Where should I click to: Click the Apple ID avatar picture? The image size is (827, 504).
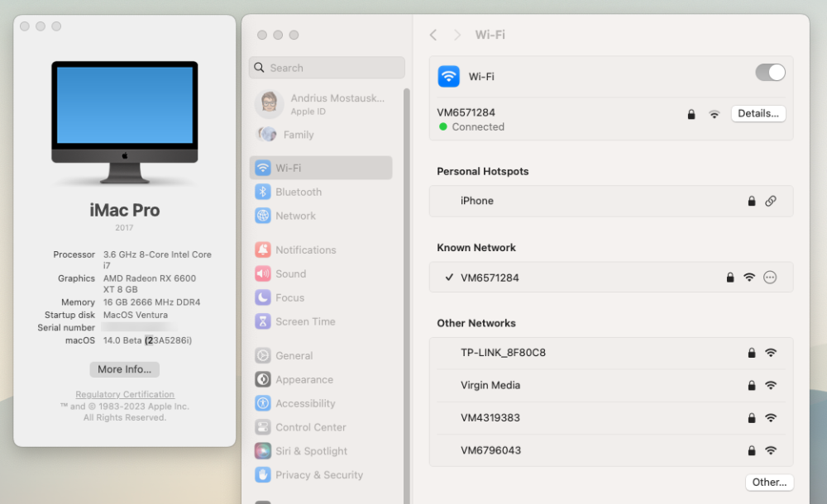[269, 104]
